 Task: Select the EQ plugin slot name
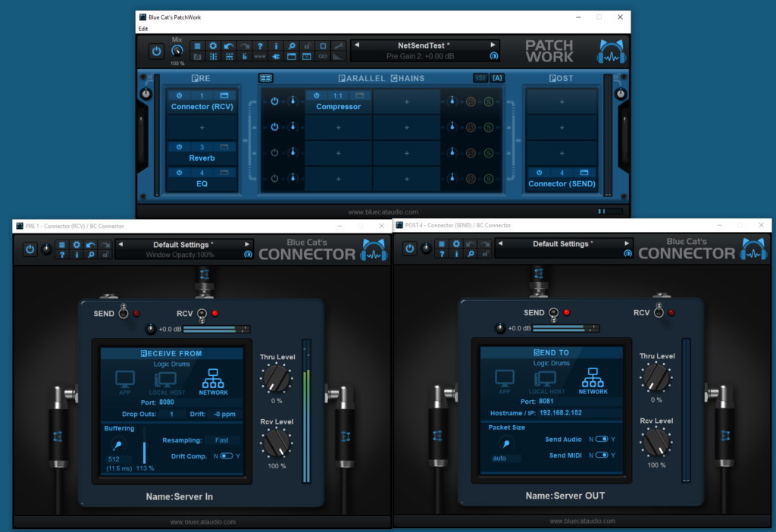click(x=202, y=183)
